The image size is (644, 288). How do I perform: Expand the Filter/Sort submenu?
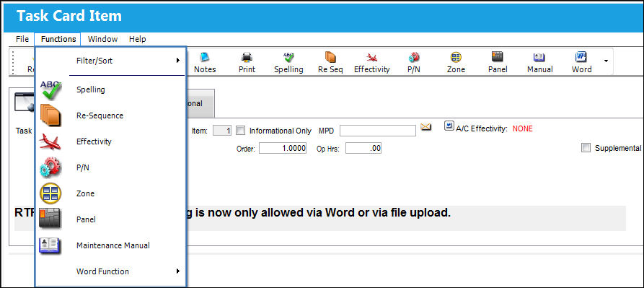(111, 61)
